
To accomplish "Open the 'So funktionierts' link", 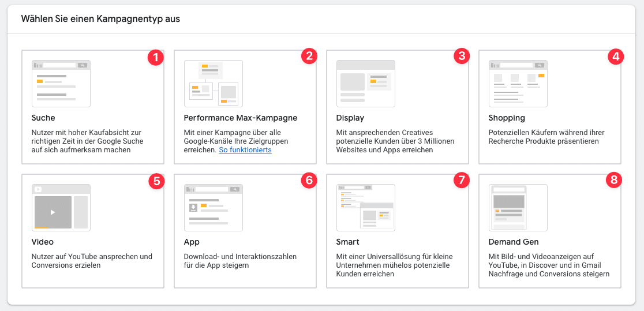I will click(x=245, y=150).
